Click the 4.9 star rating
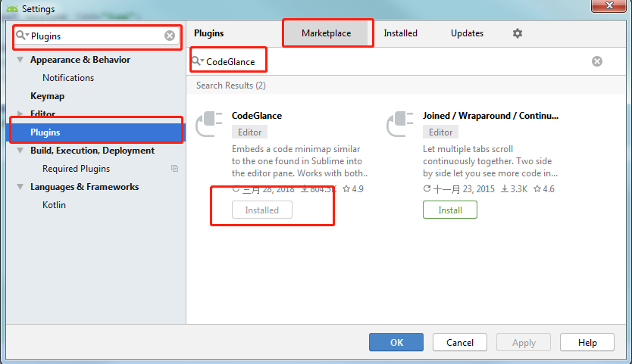Viewport: 632px width, 364px height. tap(353, 189)
